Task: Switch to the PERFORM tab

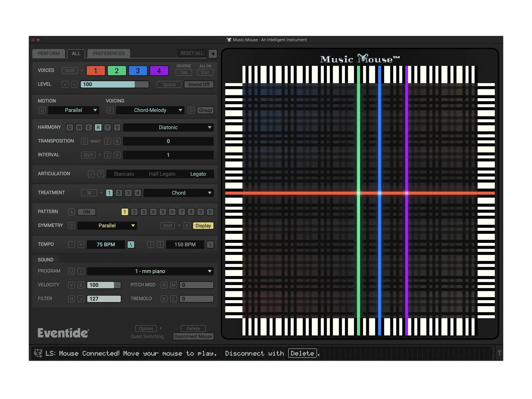Action: click(48, 54)
